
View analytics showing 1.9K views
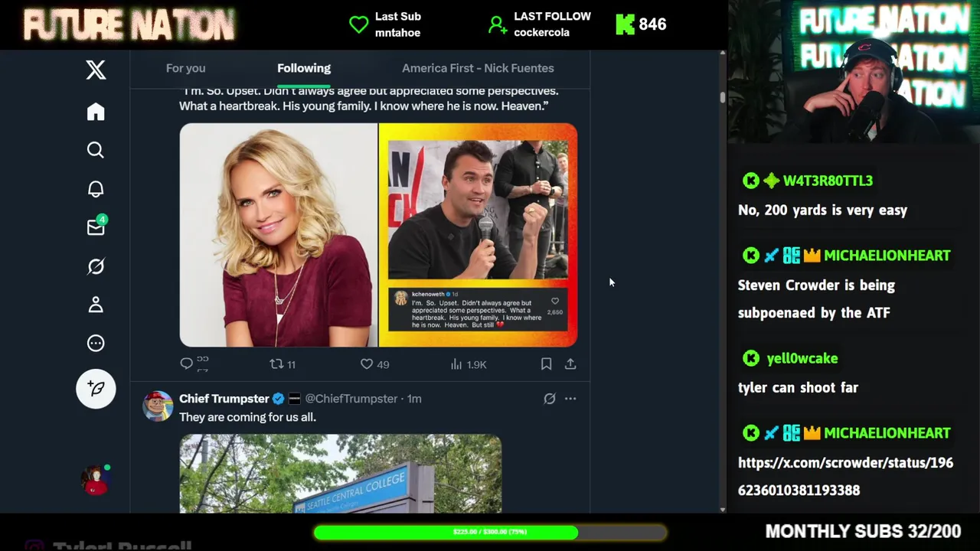(x=469, y=364)
